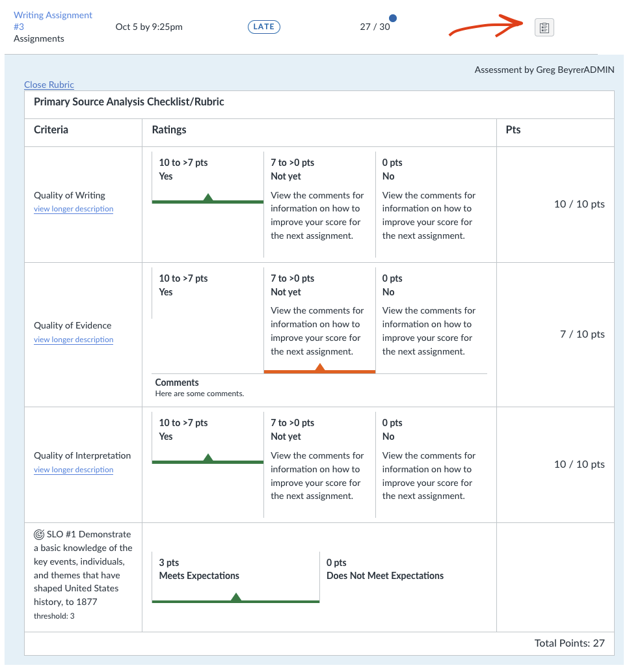Click the Close Rubric link
The image size is (629, 672).
pos(49,85)
